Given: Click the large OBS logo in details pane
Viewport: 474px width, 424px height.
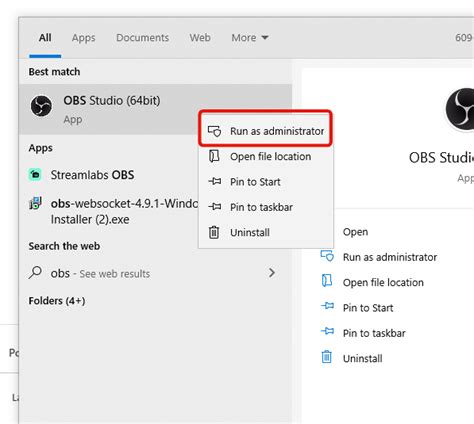Looking at the screenshot, I should click(x=460, y=109).
